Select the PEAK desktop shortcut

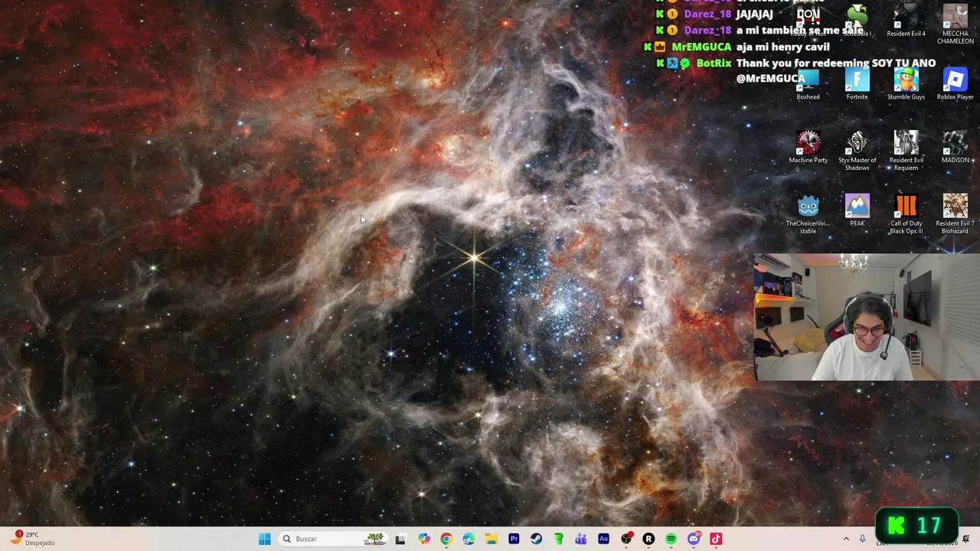coord(857,210)
